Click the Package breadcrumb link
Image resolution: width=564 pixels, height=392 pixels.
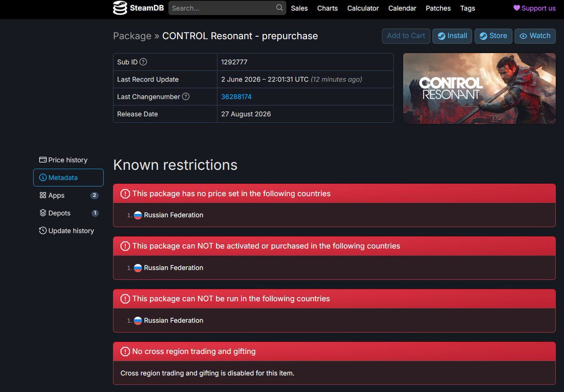click(x=132, y=36)
